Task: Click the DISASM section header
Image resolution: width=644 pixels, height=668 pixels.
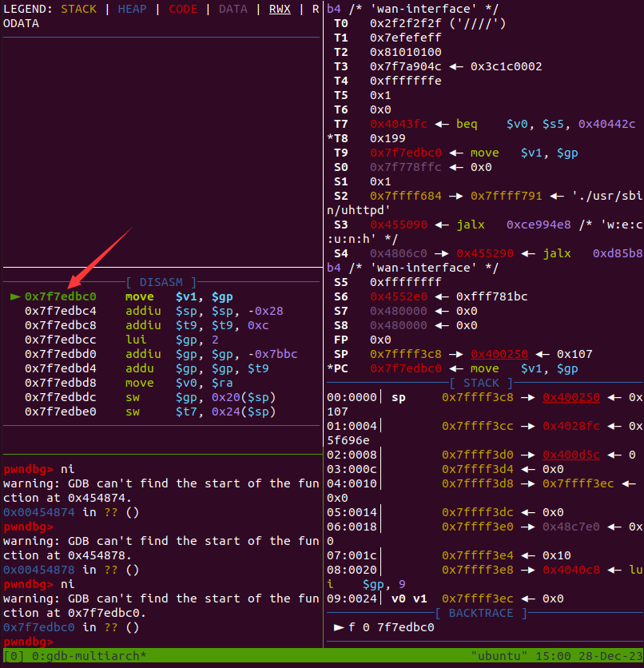Action: coord(161,282)
